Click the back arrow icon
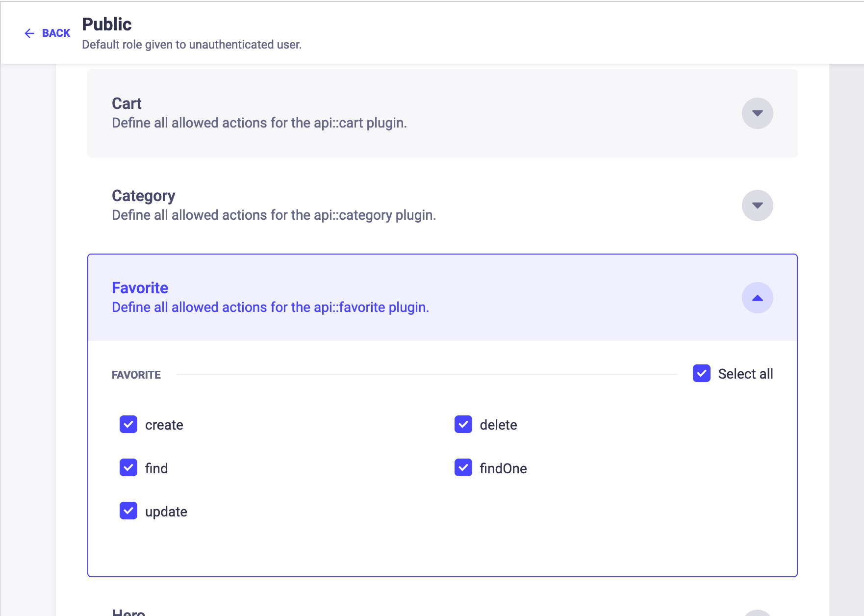The image size is (864, 616). click(x=29, y=33)
